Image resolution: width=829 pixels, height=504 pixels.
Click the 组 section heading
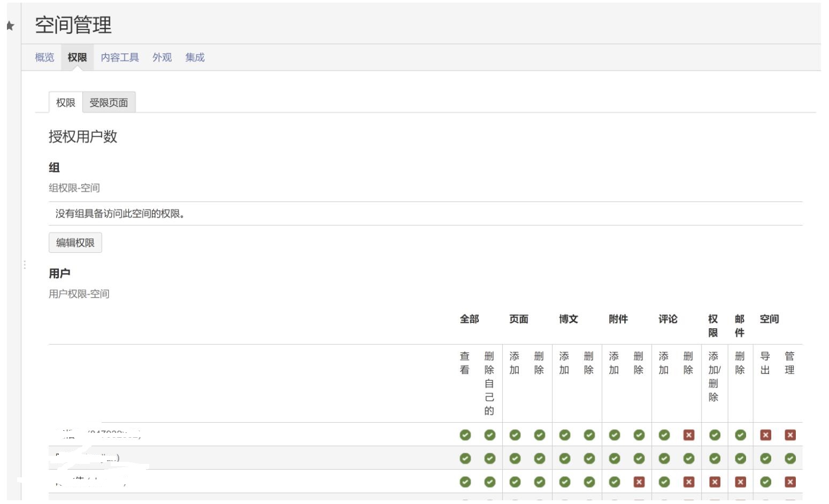coord(54,168)
